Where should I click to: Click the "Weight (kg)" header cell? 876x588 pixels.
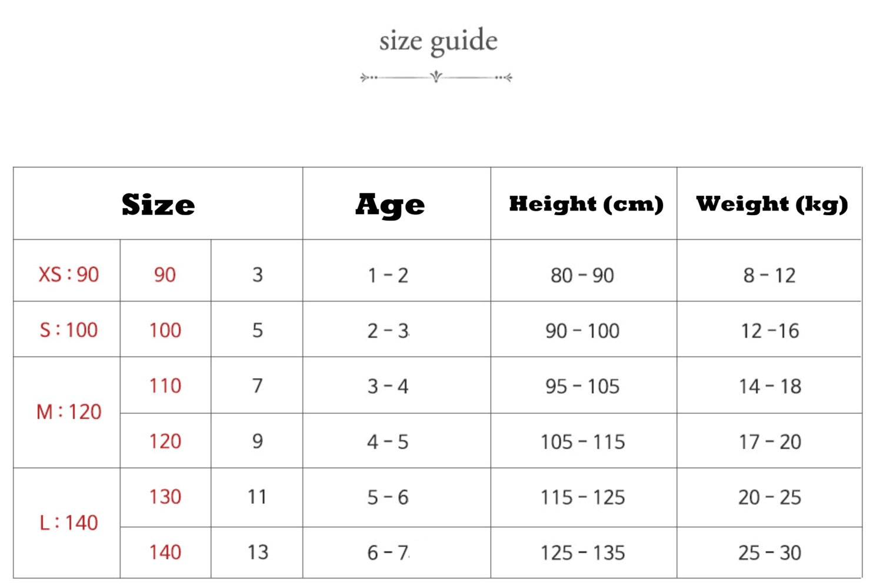[772, 204]
